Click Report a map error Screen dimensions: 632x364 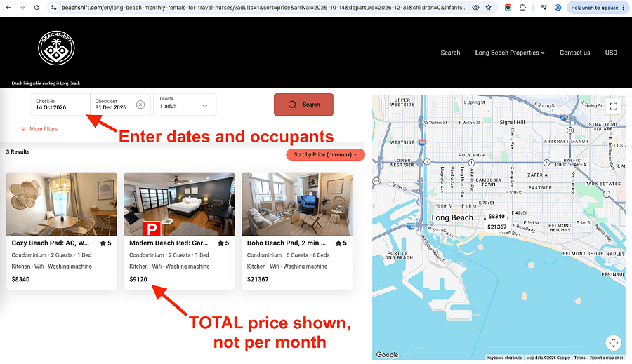pyautogui.click(x=607, y=358)
